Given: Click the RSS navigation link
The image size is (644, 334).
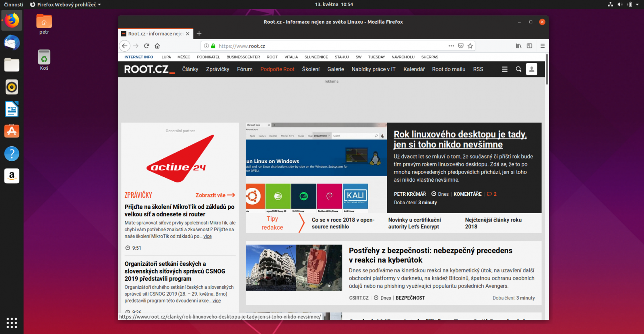Looking at the screenshot, I should click(x=478, y=69).
